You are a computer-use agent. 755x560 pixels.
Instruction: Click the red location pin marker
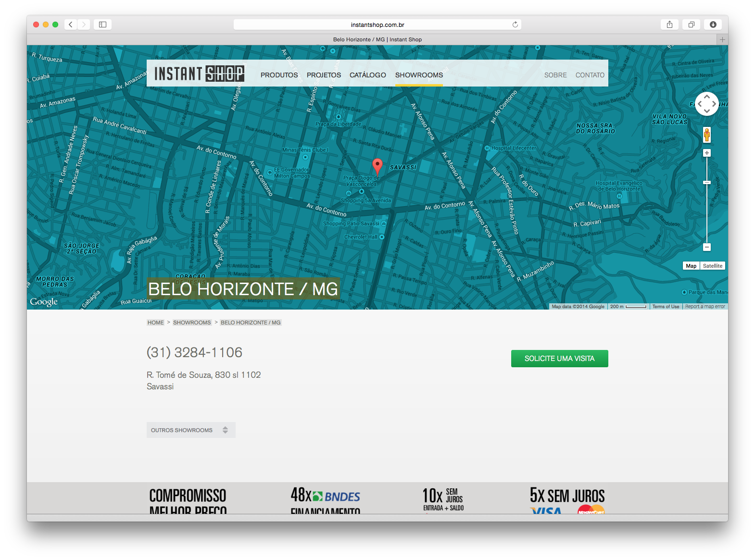377,166
